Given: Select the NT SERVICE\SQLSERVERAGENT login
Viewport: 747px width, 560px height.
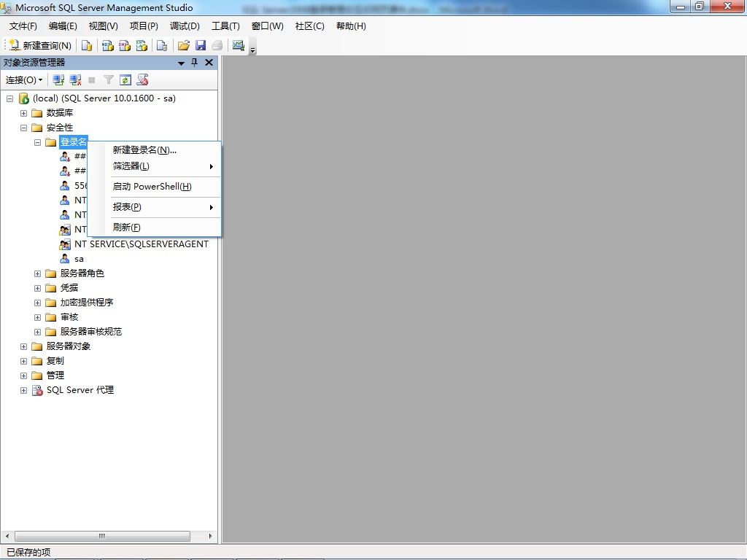Looking at the screenshot, I should [x=141, y=244].
